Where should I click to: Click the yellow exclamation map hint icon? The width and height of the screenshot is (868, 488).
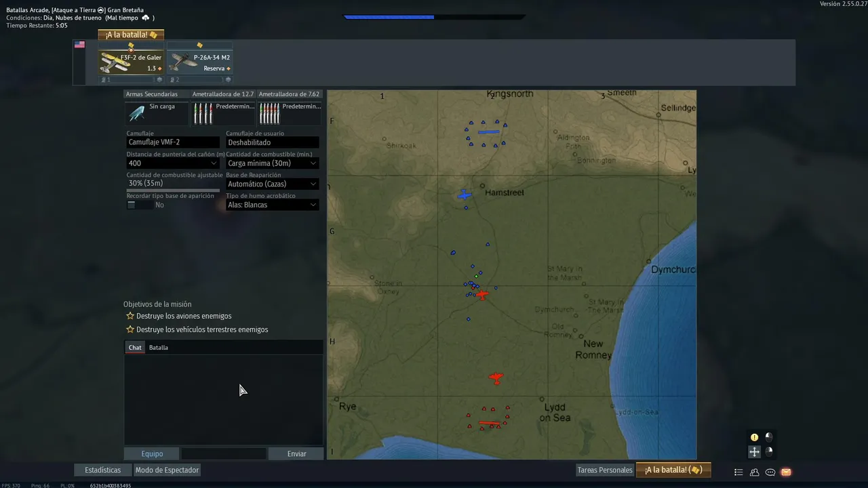click(x=754, y=437)
